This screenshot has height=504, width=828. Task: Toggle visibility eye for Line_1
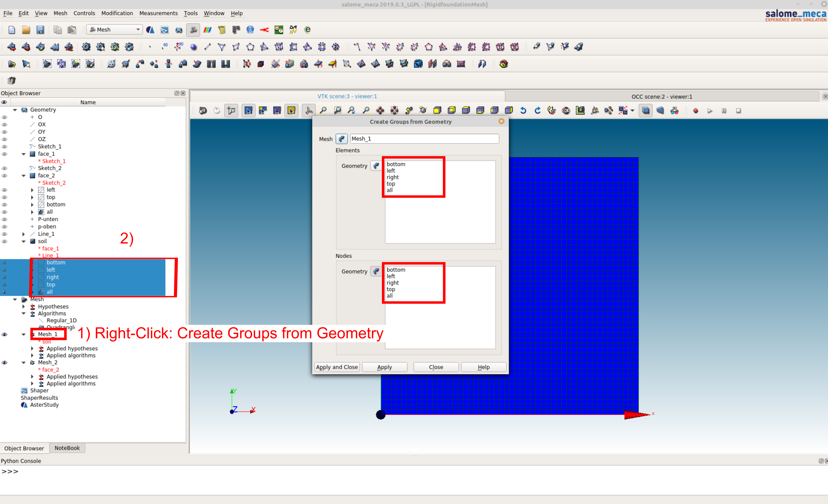4,234
